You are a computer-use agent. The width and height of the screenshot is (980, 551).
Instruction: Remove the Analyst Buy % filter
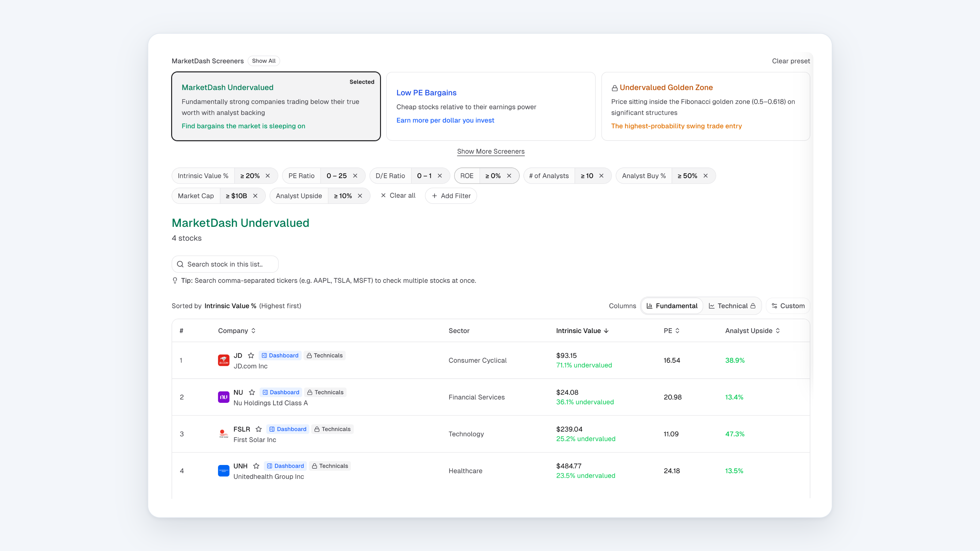pyautogui.click(x=705, y=176)
